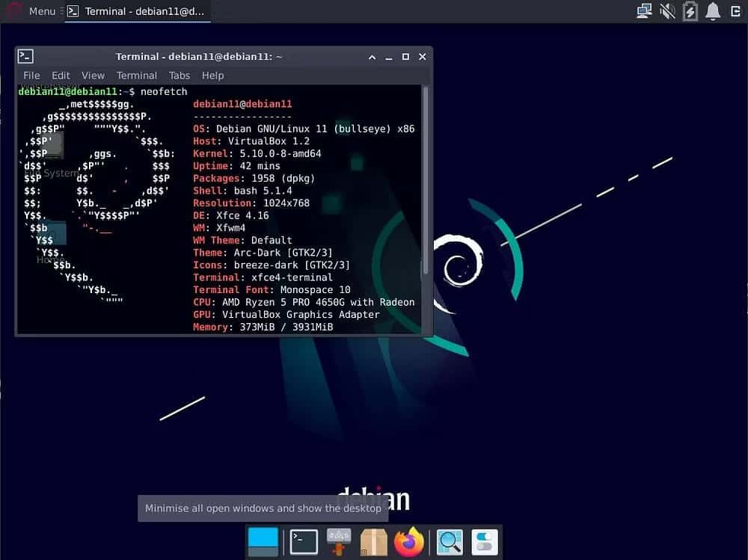Open the Settings toggles icon in the dock

(x=485, y=542)
